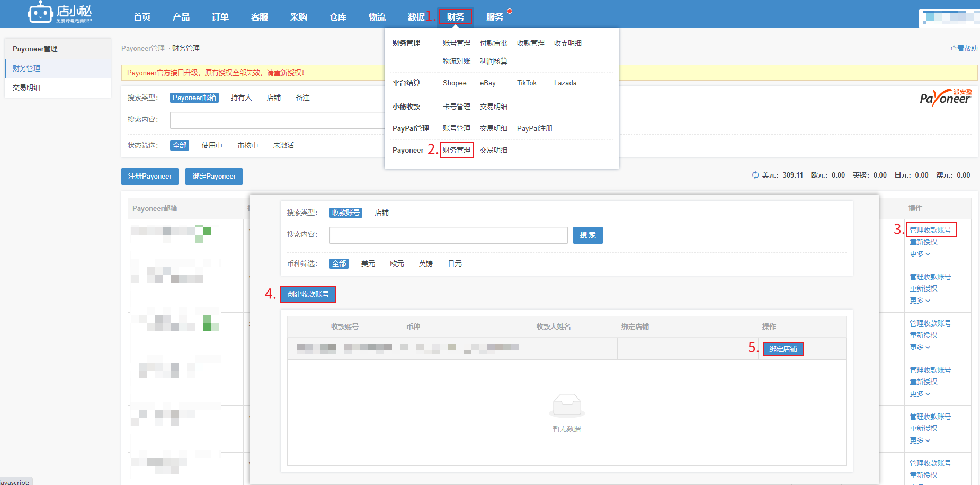Select 利润核算 in the finance dropdown
Viewport: 980px width, 485px height.
pos(494,61)
